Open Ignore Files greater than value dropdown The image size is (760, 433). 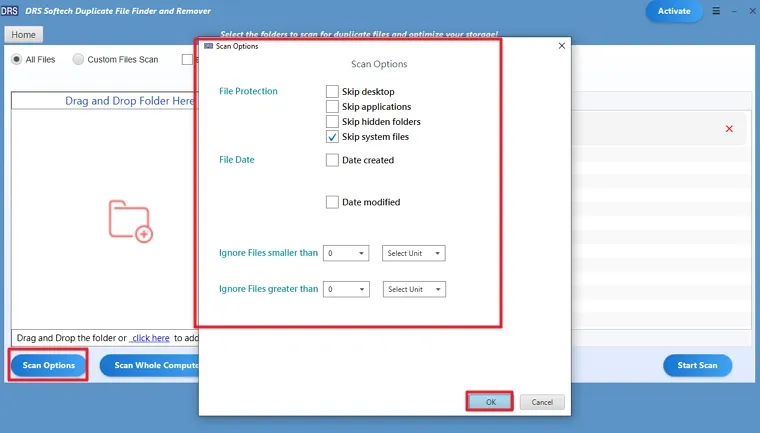(346, 289)
